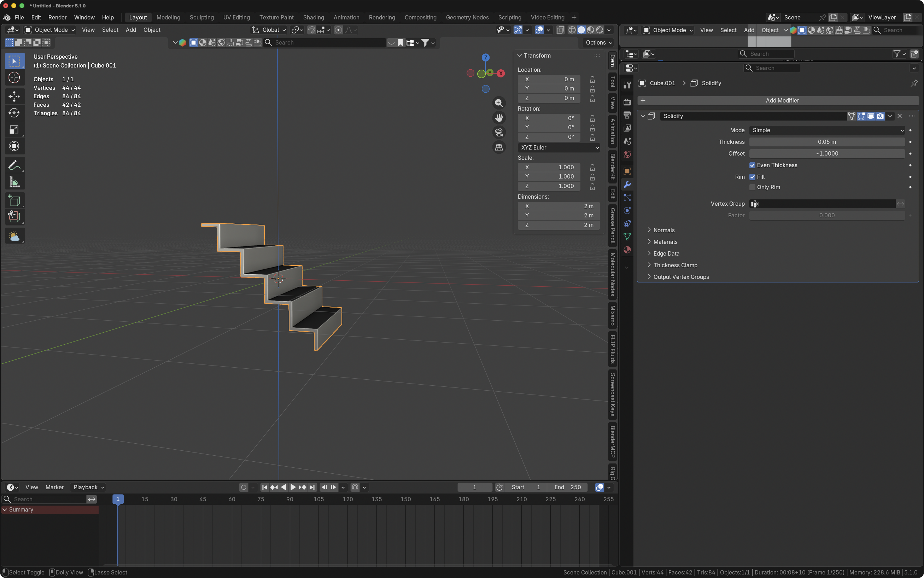Open the Object Data properties tab
Image resolution: width=924 pixels, height=578 pixels.
(627, 237)
